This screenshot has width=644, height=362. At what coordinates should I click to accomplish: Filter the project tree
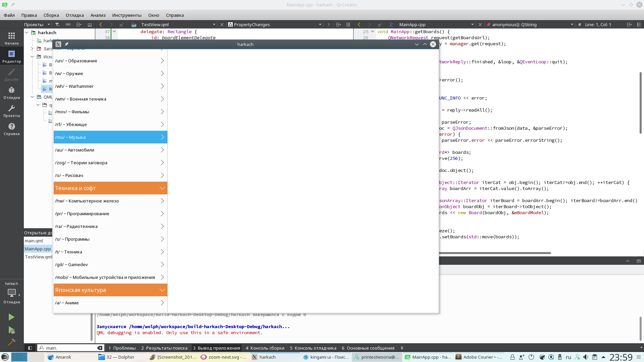[x=57, y=24]
